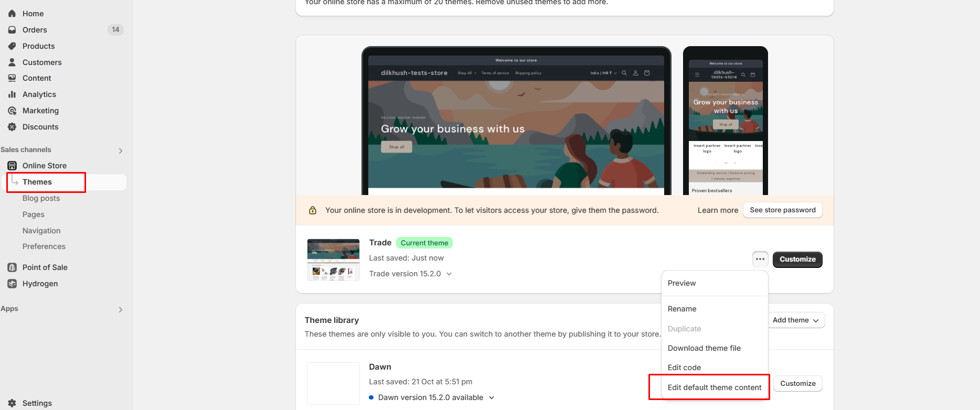Click the mobile theme preview image
Viewport: 980px width, 410px height.
[726, 121]
